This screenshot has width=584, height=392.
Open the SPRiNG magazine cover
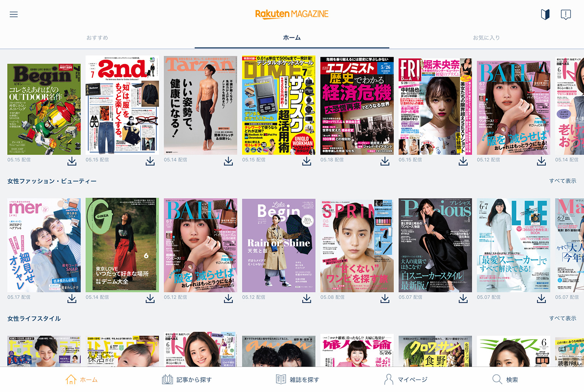tap(357, 245)
